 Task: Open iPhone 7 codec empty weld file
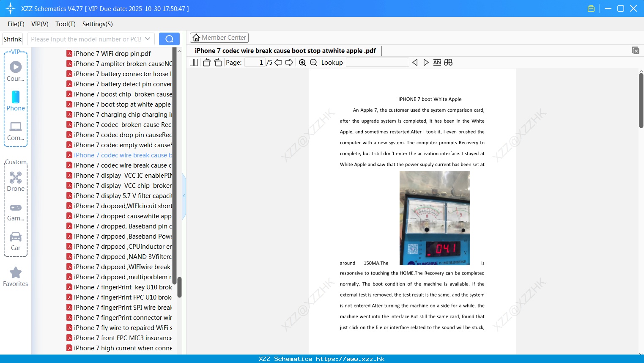point(118,145)
